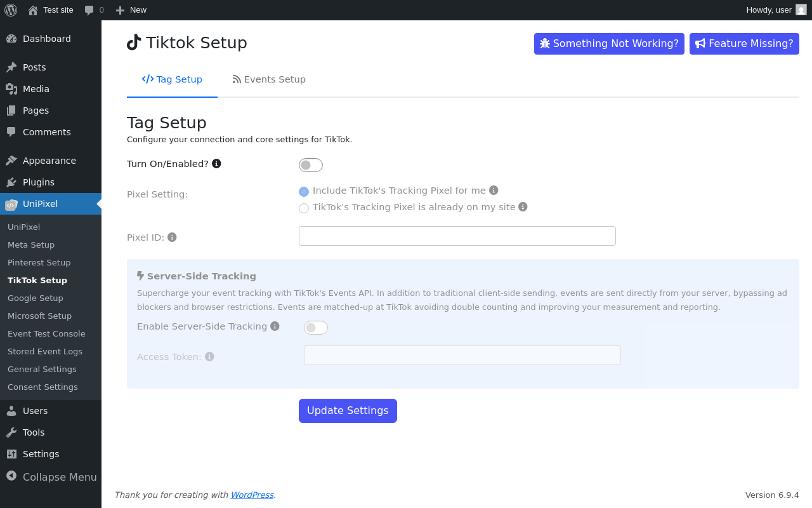Viewport: 812px width, 508px height.
Task: Open Google Setup in UniPixel submenu
Action: pos(36,298)
